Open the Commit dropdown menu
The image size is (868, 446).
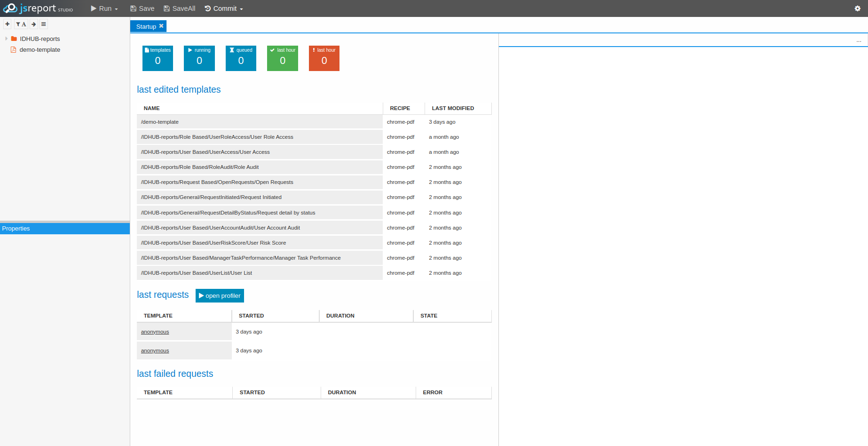pyautogui.click(x=224, y=8)
